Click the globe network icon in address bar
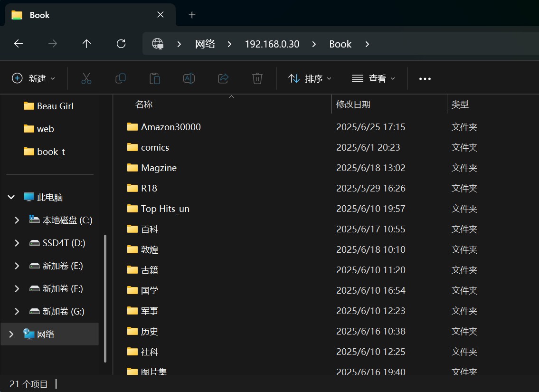 158,44
